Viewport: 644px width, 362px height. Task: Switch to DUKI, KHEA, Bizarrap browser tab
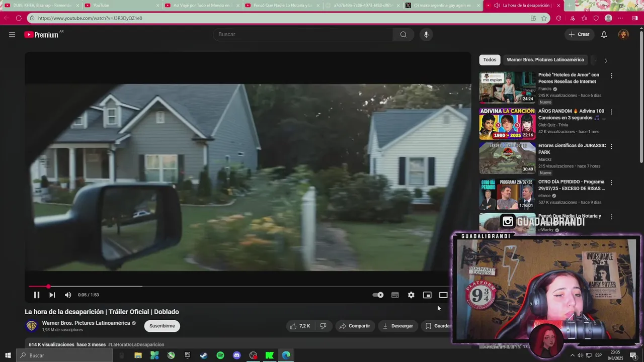tap(42, 6)
